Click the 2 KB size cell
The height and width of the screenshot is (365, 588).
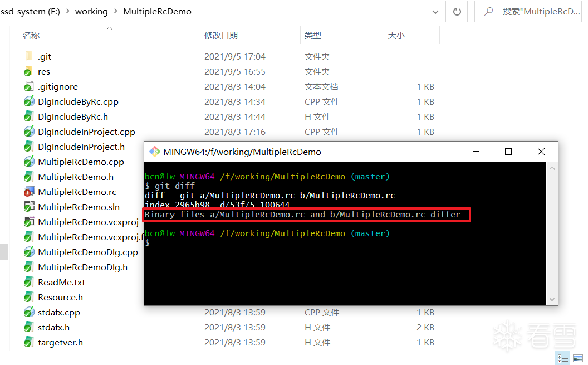tap(425, 327)
